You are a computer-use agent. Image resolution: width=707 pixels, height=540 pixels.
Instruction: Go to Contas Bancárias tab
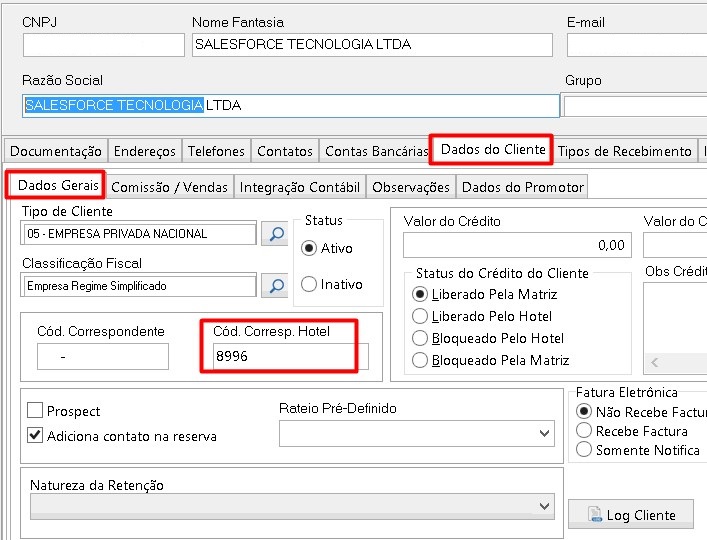[x=376, y=151]
